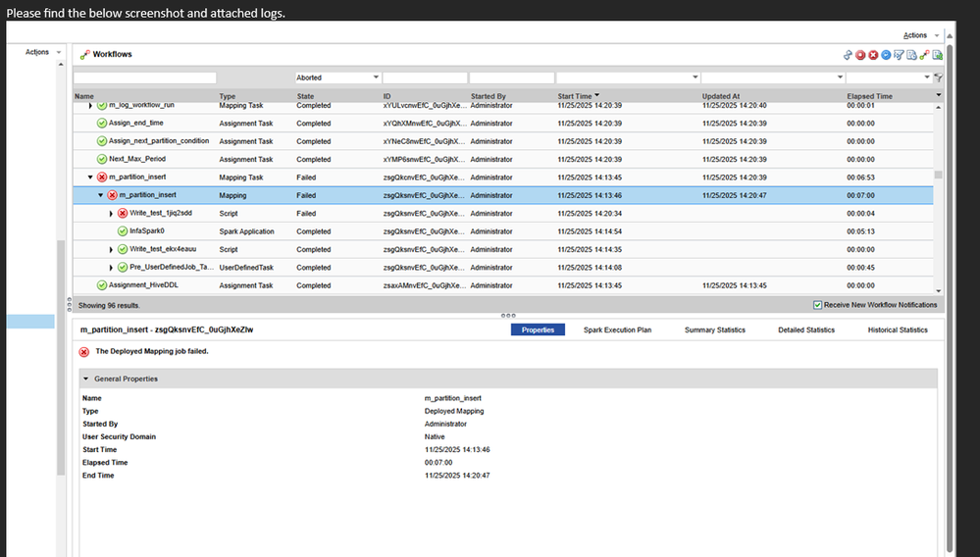The width and height of the screenshot is (980, 557).
Task: Expand the Write_test_ekx4eauu script row
Action: click(111, 249)
